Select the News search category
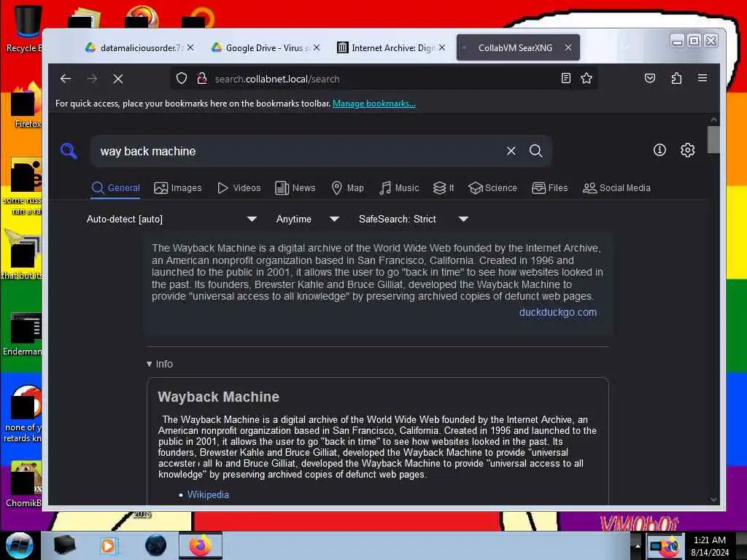This screenshot has width=747, height=560. [295, 188]
